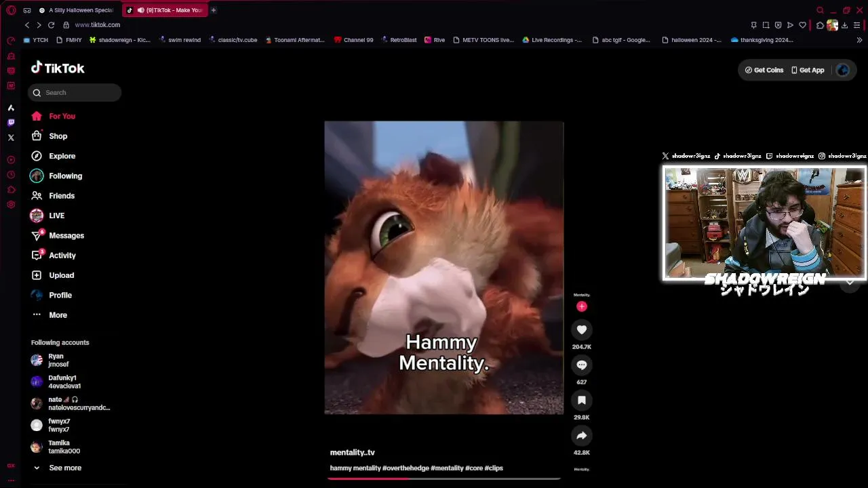The image size is (868, 488).
Task: Open the browser heart pinboards icon
Action: [803, 25]
